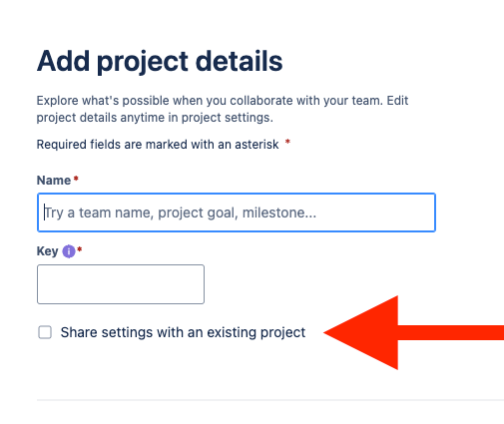504x424 pixels.
Task: Click 'existing project' words in checkbox label
Action: pyautogui.click(x=256, y=332)
